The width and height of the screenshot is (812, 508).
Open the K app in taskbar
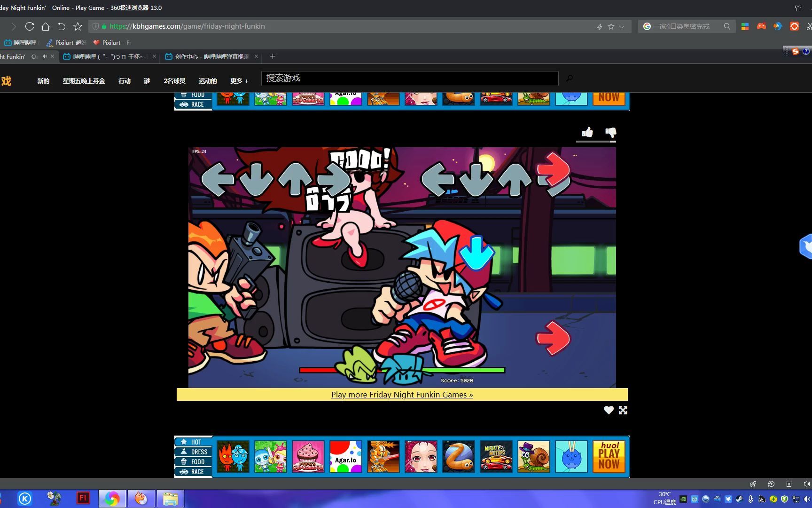click(x=25, y=499)
